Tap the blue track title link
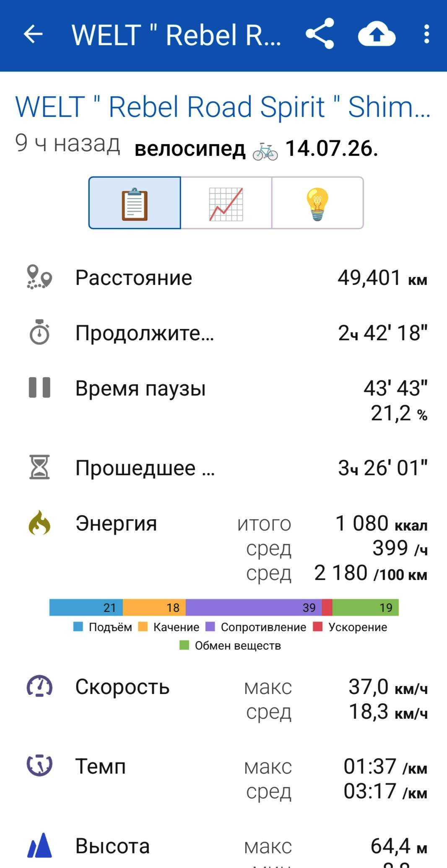This screenshot has width=447, height=868. click(x=223, y=106)
